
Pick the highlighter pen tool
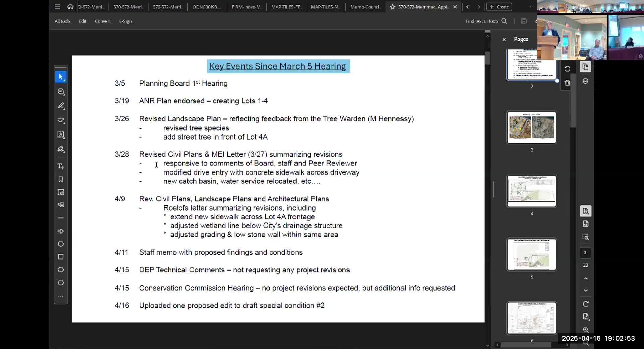(61, 106)
